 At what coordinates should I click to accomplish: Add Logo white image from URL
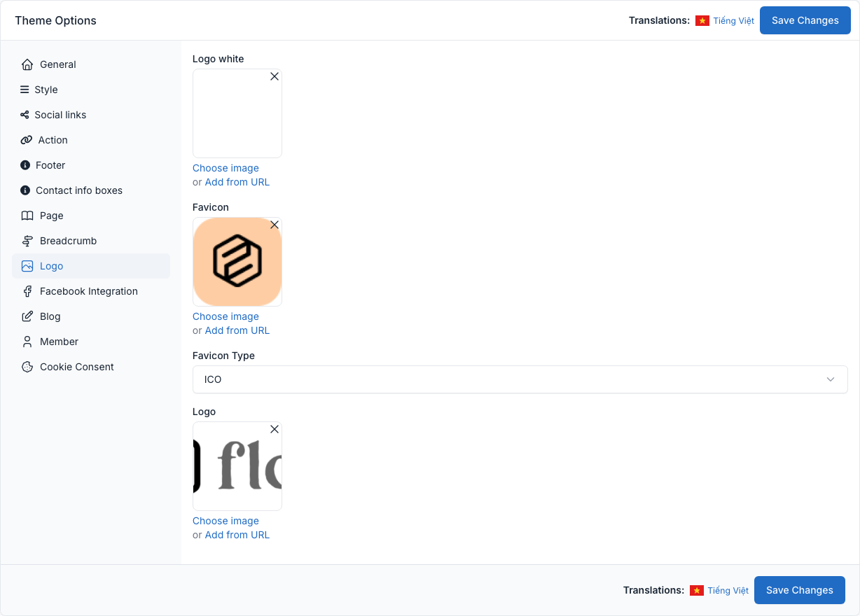point(237,182)
